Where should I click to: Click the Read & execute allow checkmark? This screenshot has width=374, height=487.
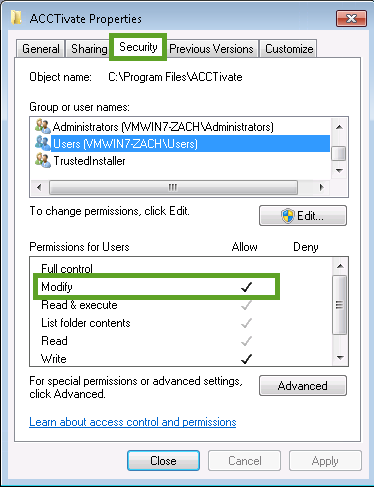246,305
